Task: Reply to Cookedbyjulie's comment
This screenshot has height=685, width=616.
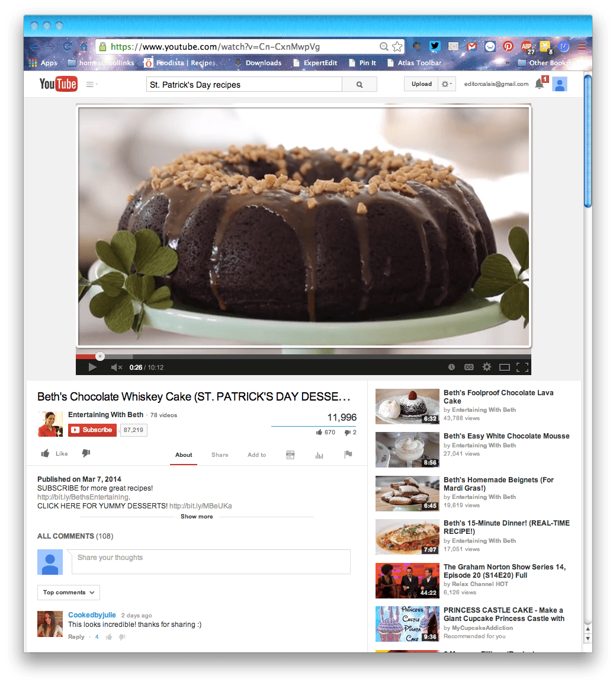Action: pyautogui.click(x=76, y=636)
